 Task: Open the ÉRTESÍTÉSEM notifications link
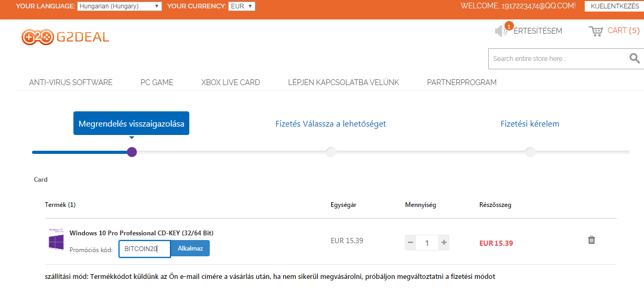click(x=538, y=31)
